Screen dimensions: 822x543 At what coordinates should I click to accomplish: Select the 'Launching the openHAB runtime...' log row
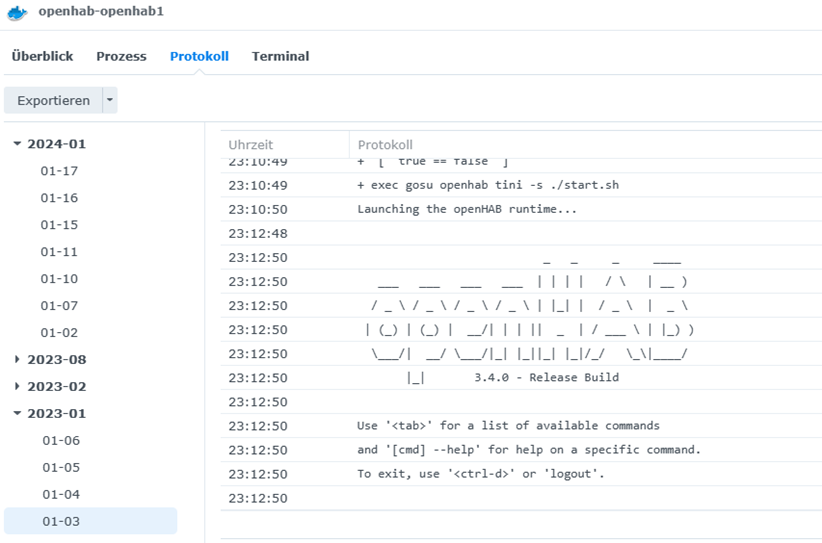click(x=467, y=209)
